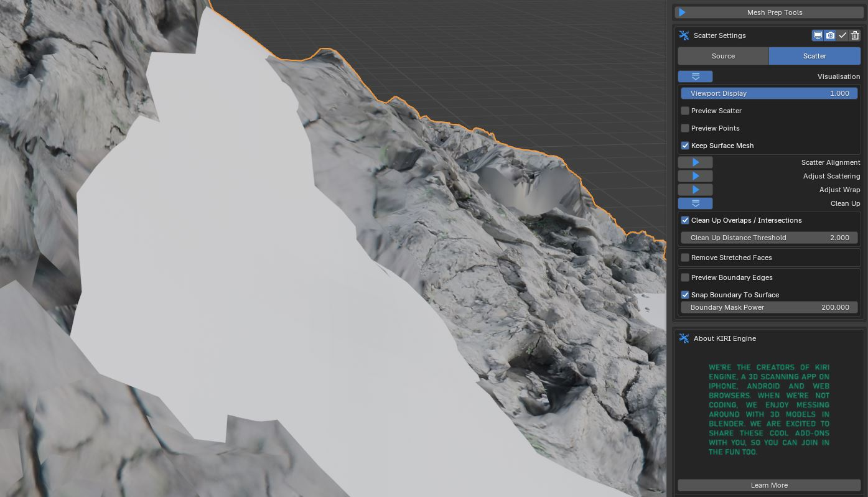
Task: Click the KIRI logo beside Scatter Settings
Action: tap(684, 35)
